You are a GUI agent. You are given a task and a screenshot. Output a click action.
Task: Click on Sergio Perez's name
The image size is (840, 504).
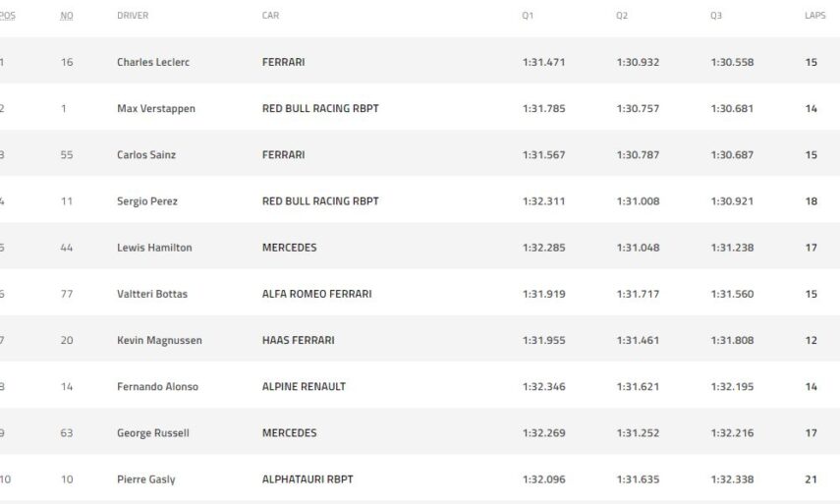click(147, 200)
